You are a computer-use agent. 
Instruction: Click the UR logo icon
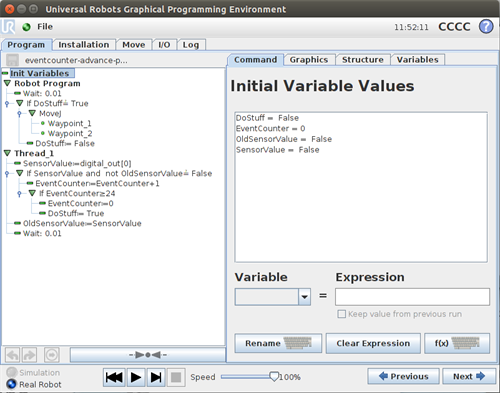[x=8, y=27]
